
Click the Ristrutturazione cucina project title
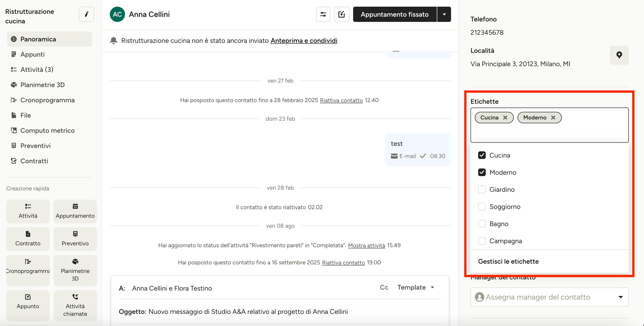click(x=29, y=16)
